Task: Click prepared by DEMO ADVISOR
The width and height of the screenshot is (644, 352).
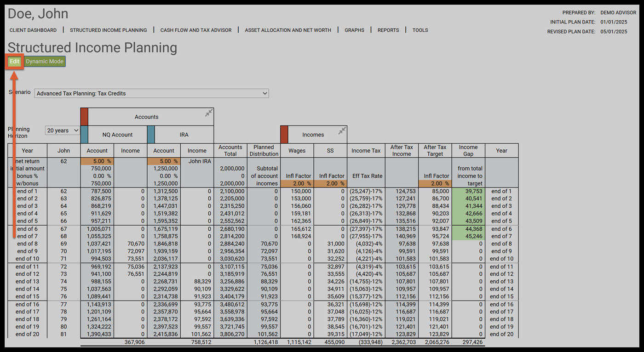Action: [x=619, y=13]
